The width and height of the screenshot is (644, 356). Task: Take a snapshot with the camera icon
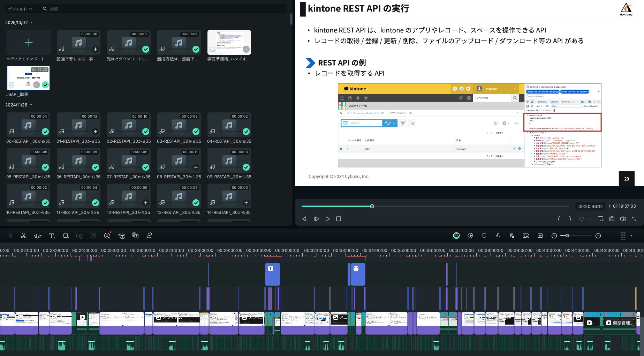click(612, 219)
